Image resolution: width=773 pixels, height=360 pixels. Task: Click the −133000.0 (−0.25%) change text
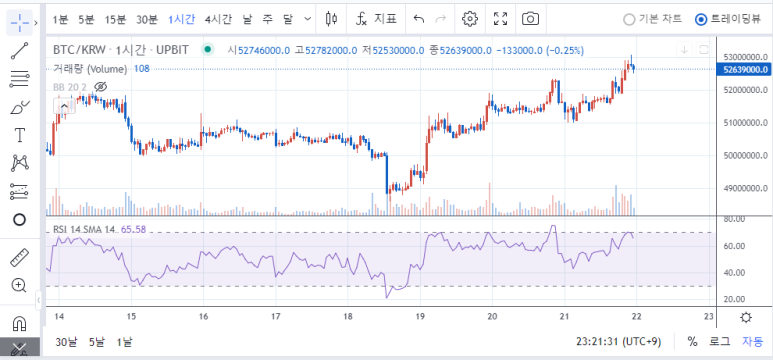pyautogui.click(x=539, y=50)
